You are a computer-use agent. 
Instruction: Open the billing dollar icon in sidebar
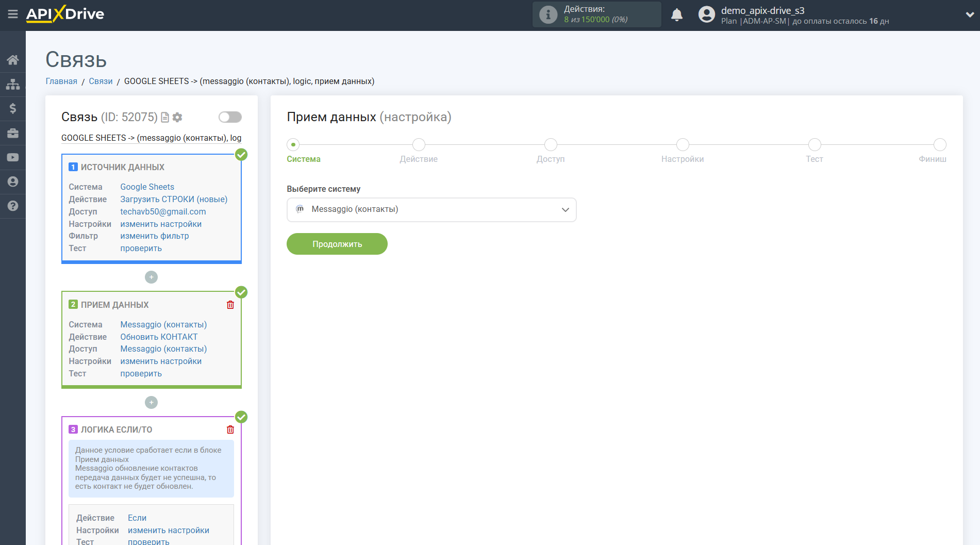tap(13, 108)
